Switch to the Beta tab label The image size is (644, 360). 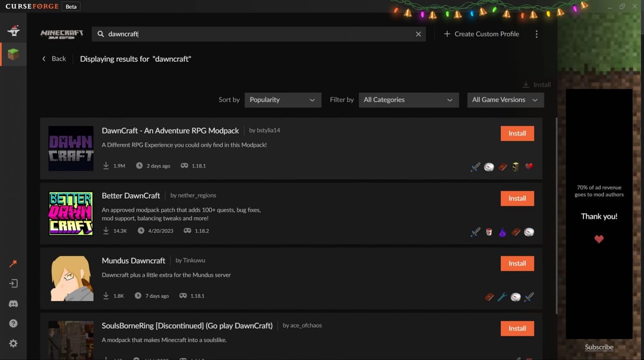pyautogui.click(x=70, y=6)
